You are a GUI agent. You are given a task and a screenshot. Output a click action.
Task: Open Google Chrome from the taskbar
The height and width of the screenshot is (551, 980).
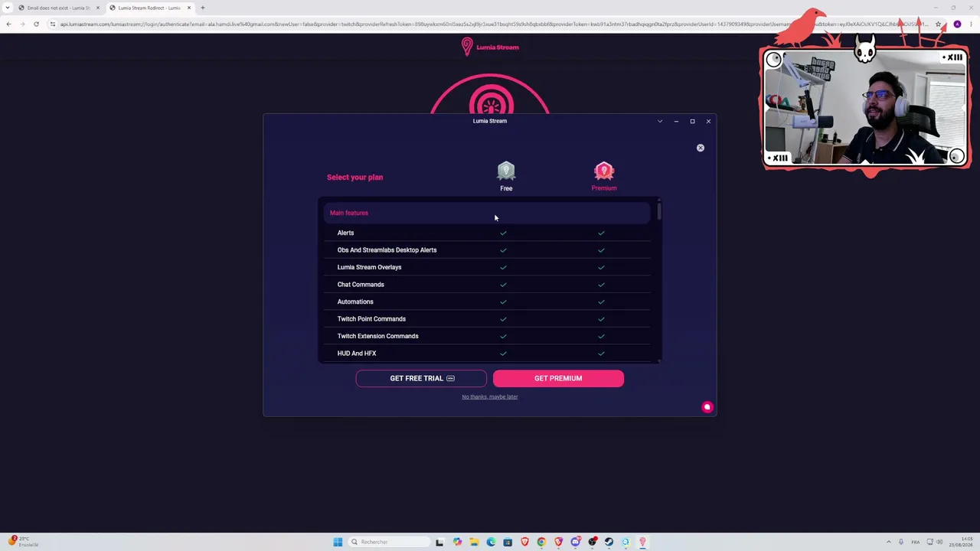click(541, 542)
